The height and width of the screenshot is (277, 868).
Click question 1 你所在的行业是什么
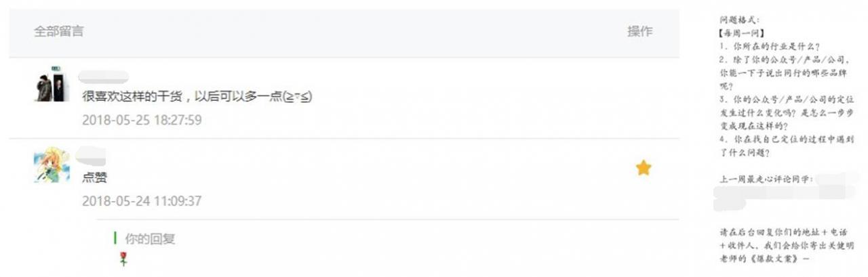tap(771, 46)
